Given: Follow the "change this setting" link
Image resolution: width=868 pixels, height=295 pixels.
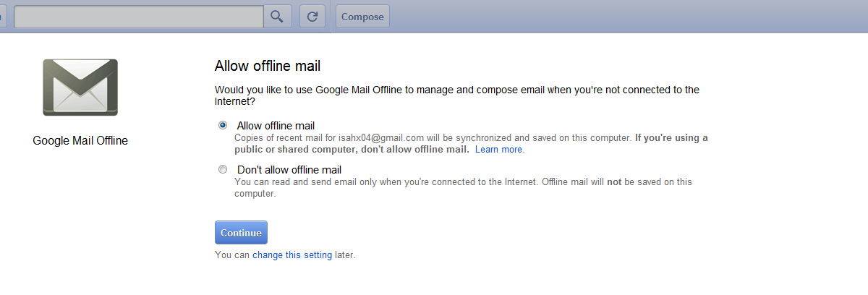Looking at the screenshot, I should [292, 255].
